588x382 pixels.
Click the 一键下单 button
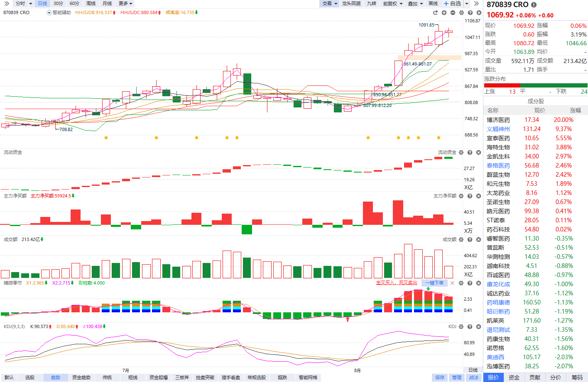click(x=434, y=283)
